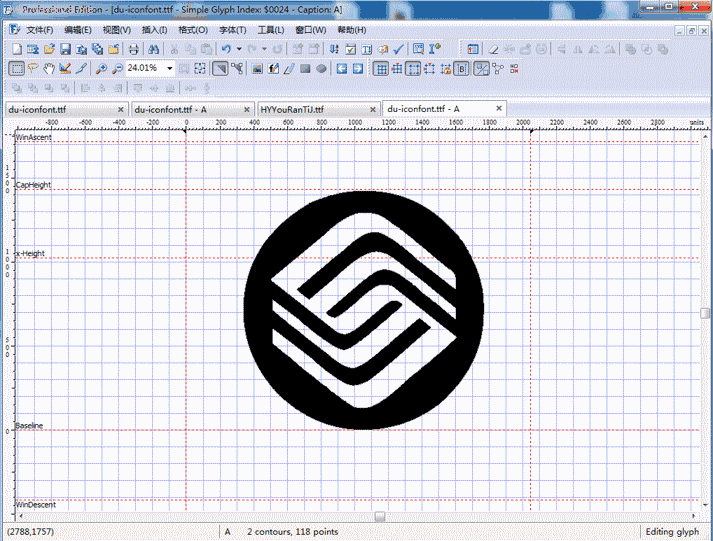Image resolution: width=713 pixels, height=541 pixels.
Task: Go to the next glyph
Action: (358, 69)
